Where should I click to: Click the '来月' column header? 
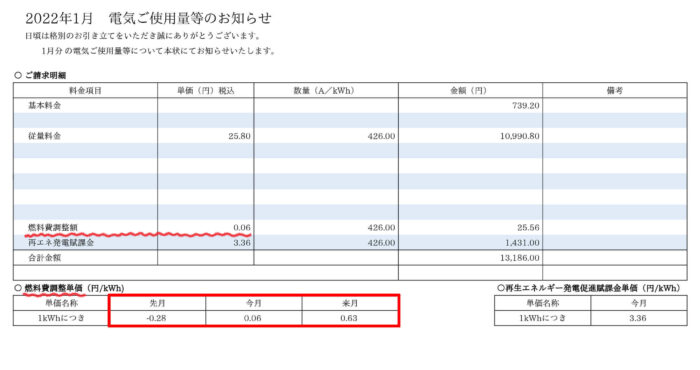[x=350, y=303]
